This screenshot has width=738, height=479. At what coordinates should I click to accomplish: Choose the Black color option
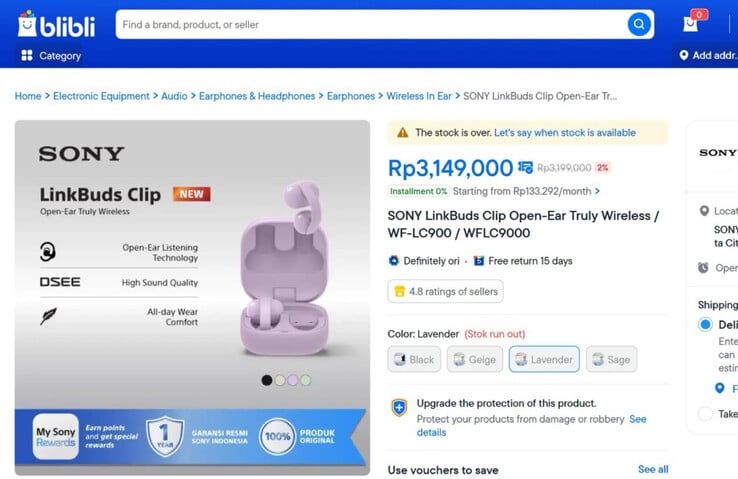point(414,359)
